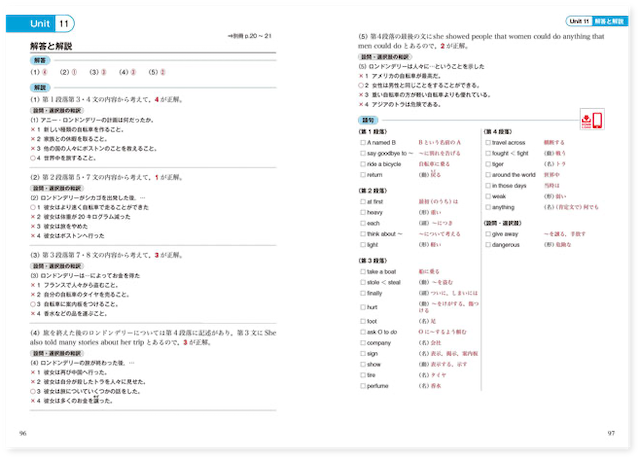Click the red smartphone icon

pyautogui.click(x=597, y=120)
